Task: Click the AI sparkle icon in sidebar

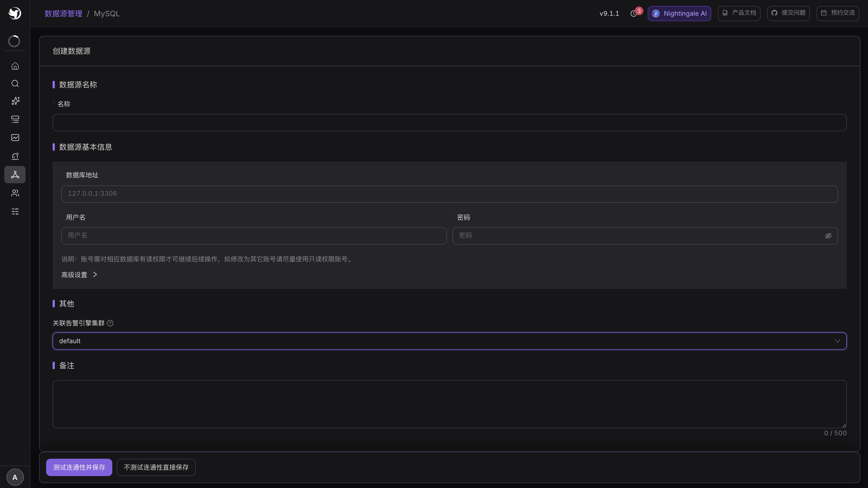Action: pos(15,101)
